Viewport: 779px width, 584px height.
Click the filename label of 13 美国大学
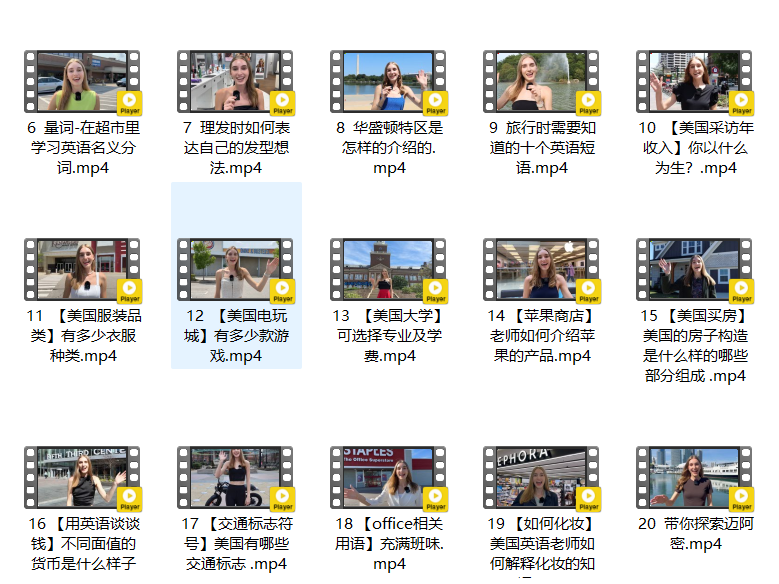(389, 335)
